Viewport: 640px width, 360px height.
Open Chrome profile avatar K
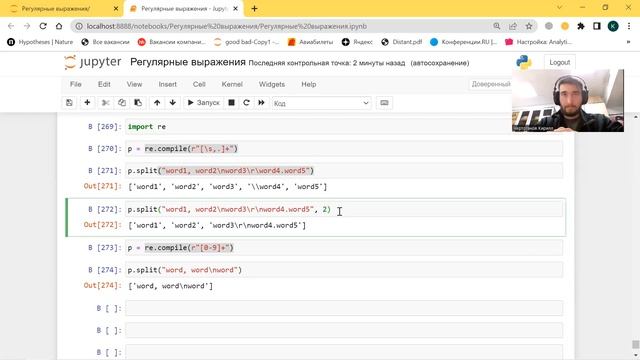tap(613, 26)
